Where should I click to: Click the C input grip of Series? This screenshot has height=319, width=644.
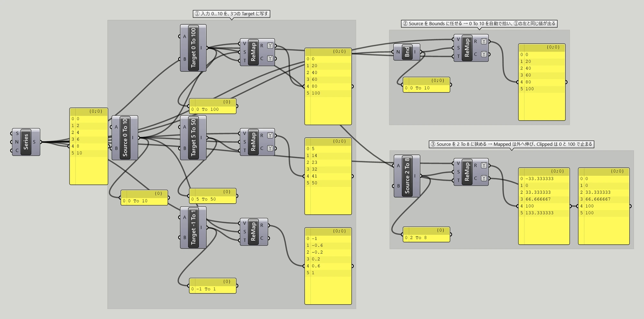(x=12, y=150)
